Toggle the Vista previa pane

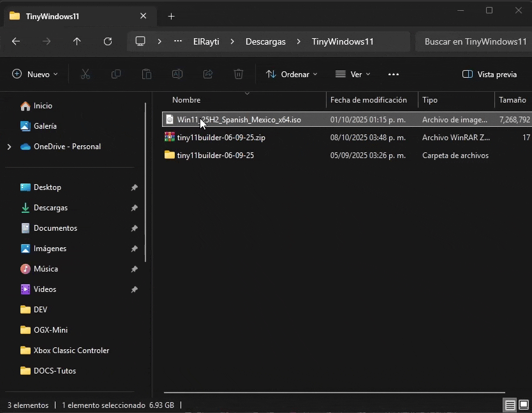(x=489, y=75)
